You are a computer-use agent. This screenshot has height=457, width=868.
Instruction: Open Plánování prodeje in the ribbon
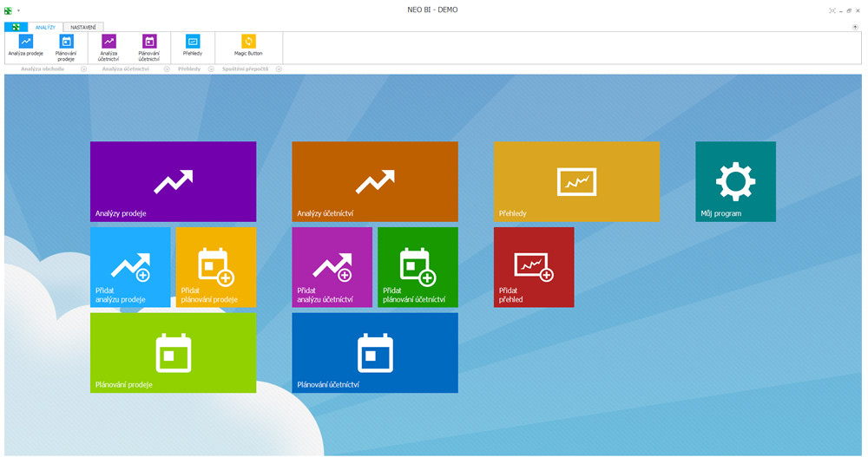tap(66, 48)
